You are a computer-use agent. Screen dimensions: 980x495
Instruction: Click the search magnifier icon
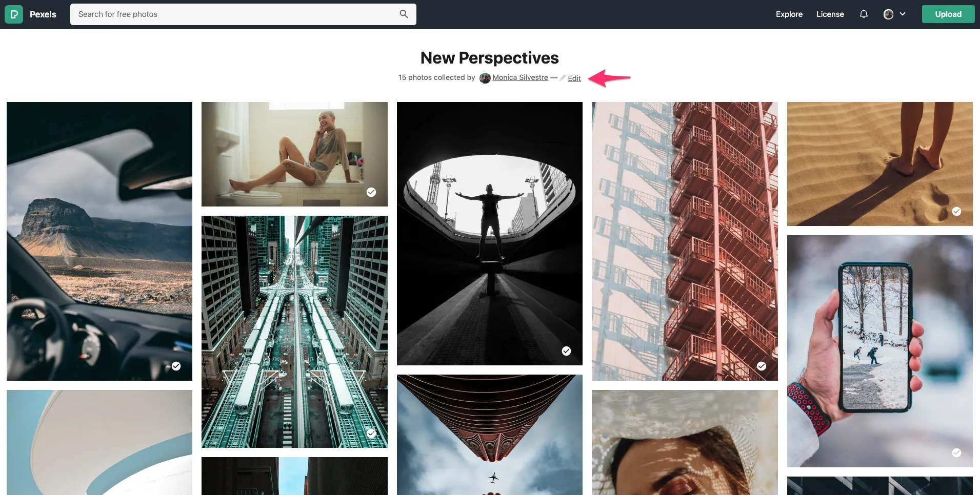pyautogui.click(x=404, y=14)
